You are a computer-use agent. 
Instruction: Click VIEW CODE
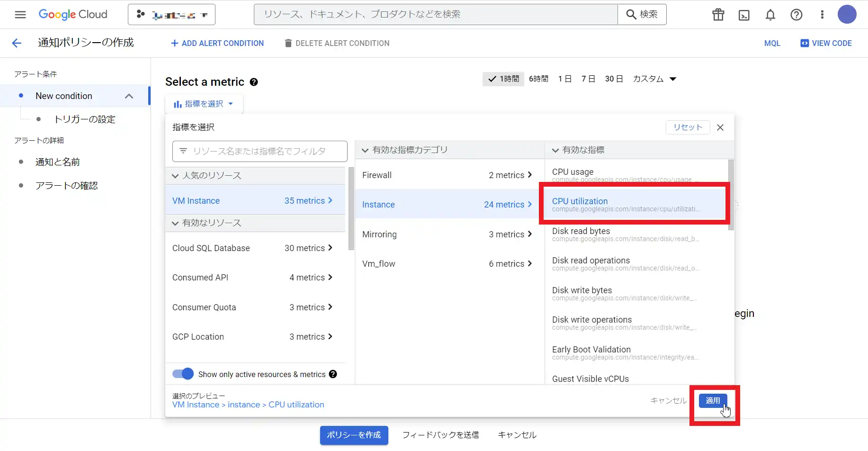(x=826, y=43)
